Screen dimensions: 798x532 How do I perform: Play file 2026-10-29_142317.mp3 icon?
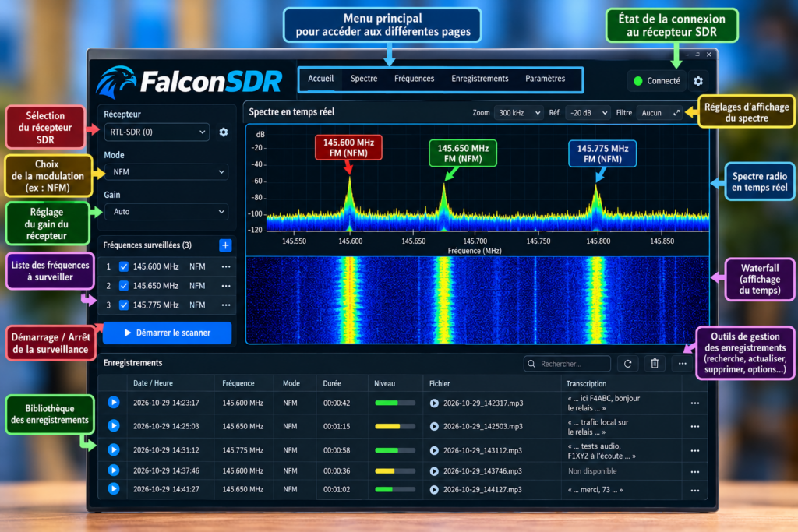[x=434, y=403]
